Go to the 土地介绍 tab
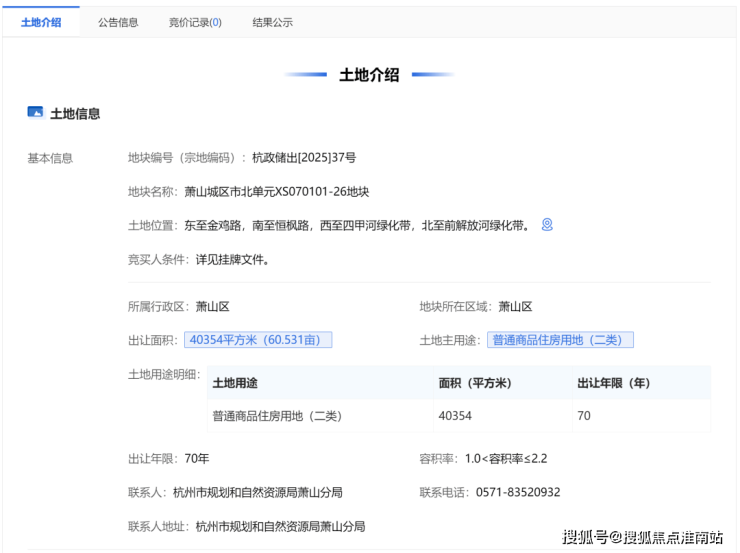740x553 pixels. pyautogui.click(x=41, y=22)
